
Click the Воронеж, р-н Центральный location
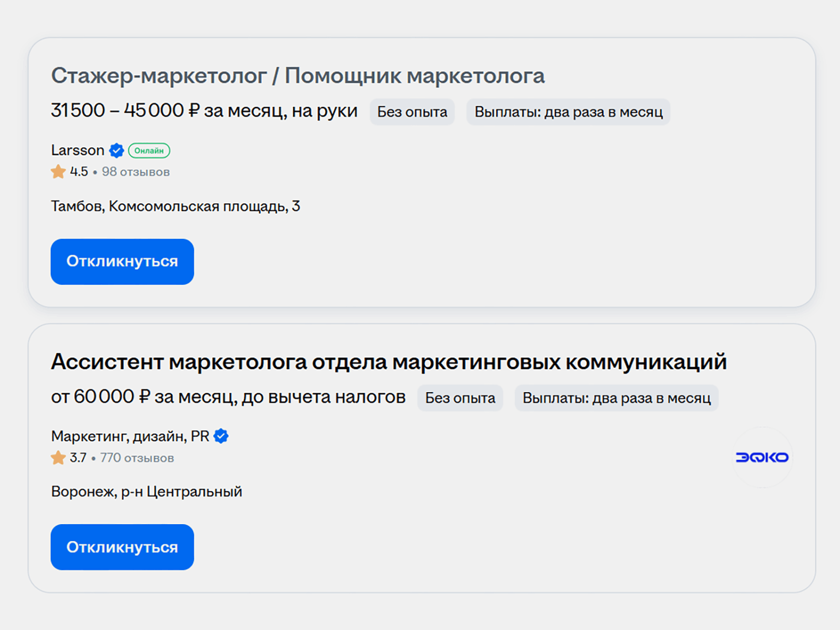click(x=146, y=491)
